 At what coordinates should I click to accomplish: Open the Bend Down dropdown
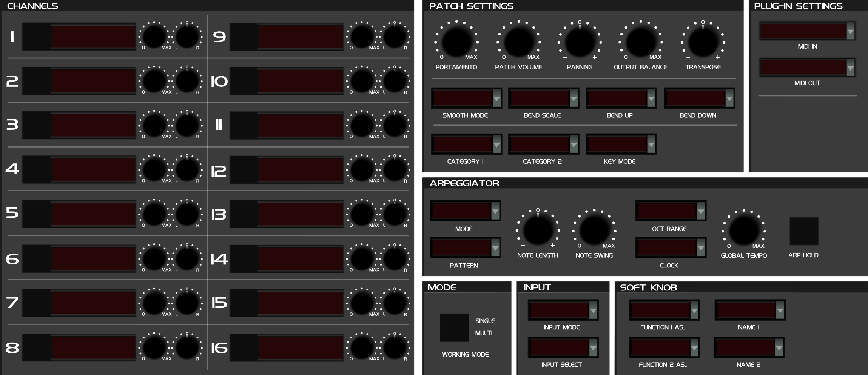pyautogui.click(x=699, y=98)
